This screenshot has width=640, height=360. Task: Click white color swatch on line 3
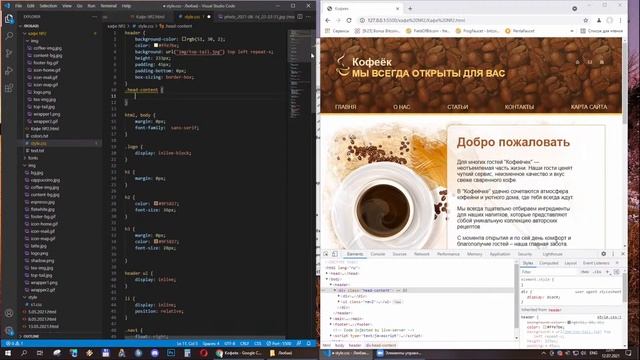[156, 46]
